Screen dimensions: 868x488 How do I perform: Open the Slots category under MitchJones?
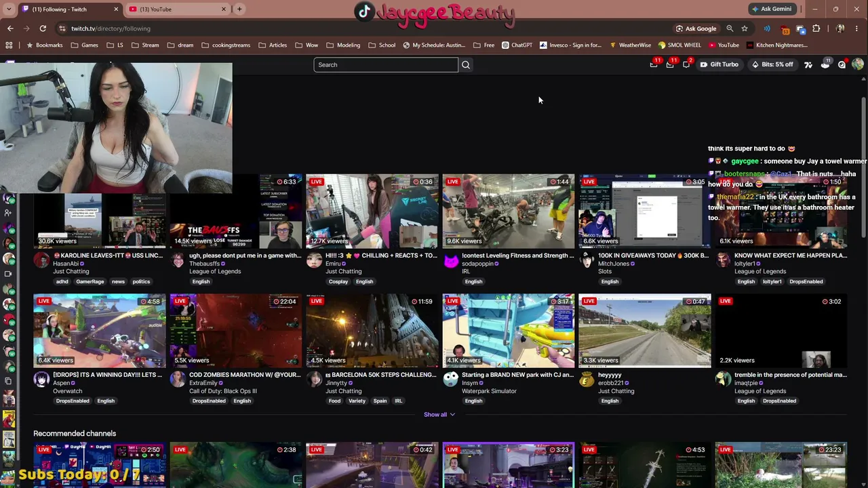pos(605,272)
